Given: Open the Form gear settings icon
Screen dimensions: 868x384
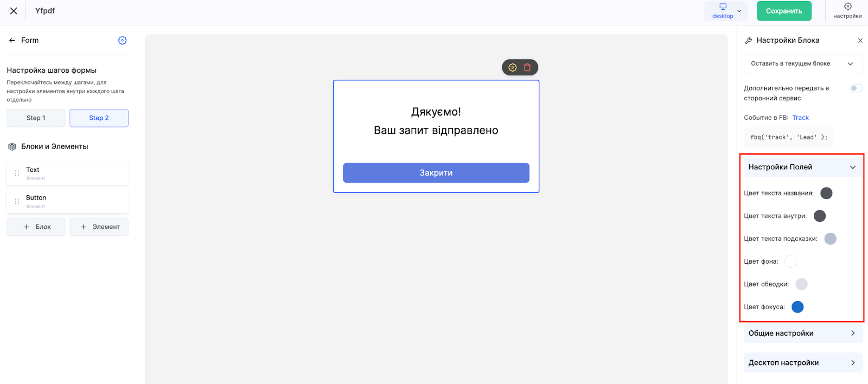Looking at the screenshot, I should click(122, 41).
